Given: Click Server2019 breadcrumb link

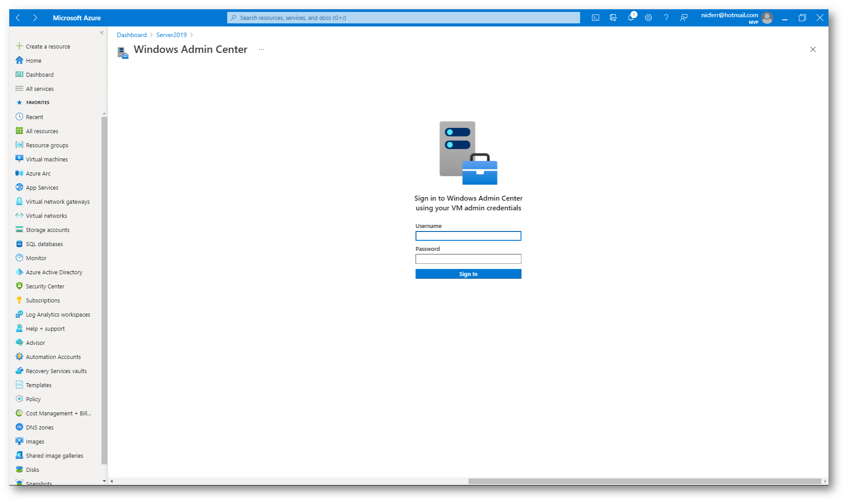Looking at the screenshot, I should [x=171, y=35].
